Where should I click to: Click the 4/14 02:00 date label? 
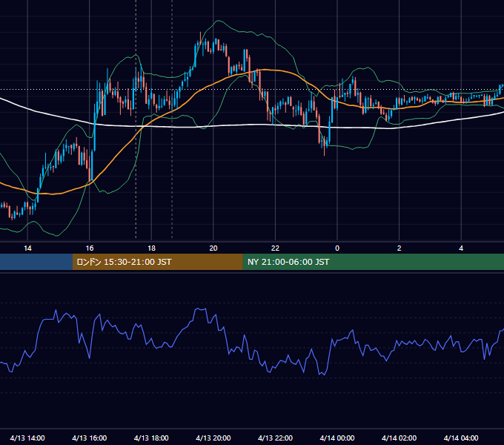coord(399,438)
